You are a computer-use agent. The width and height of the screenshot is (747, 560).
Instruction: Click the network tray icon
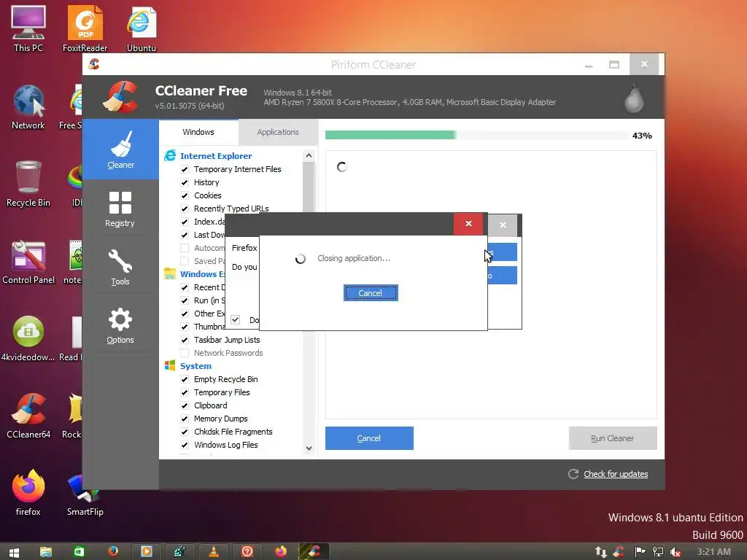[658, 552]
